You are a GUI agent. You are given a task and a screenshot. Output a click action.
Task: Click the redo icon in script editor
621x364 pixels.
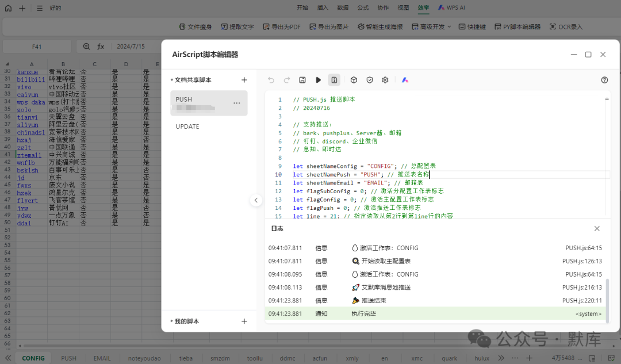[x=287, y=80]
